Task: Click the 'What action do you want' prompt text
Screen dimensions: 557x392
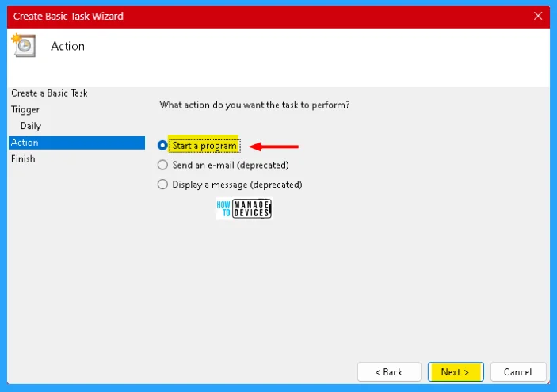Action: tap(254, 105)
